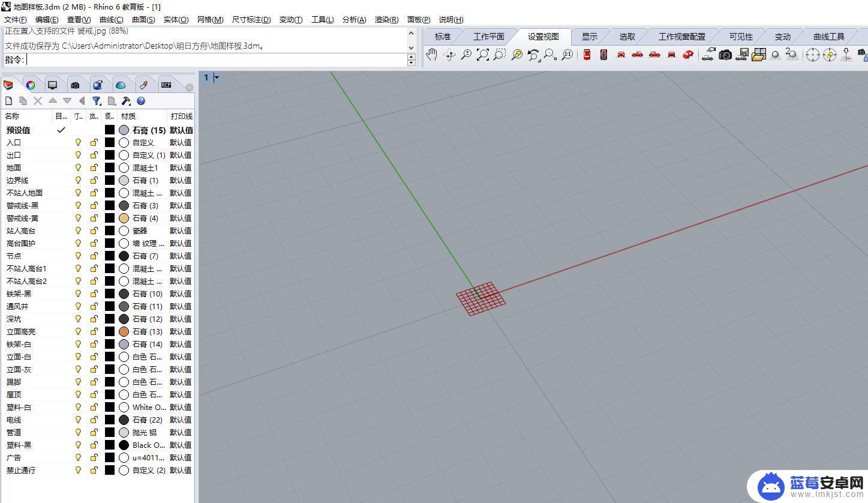Open the Layers panel tab icon
The width and height of the screenshot is (868, 503).
[8, 85]
